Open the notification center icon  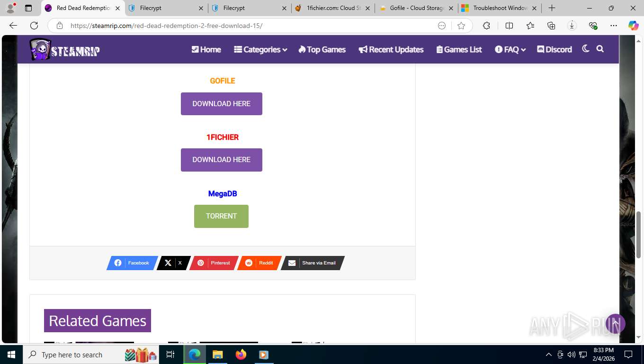point(628,355)
